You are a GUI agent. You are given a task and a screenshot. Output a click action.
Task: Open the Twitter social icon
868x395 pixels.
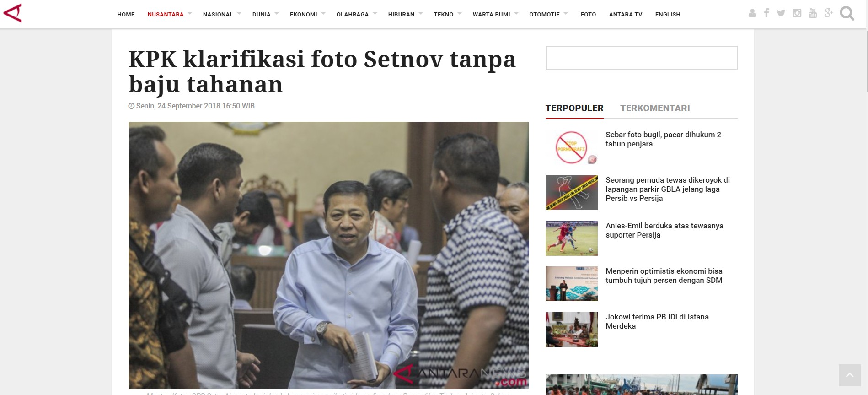781,13
